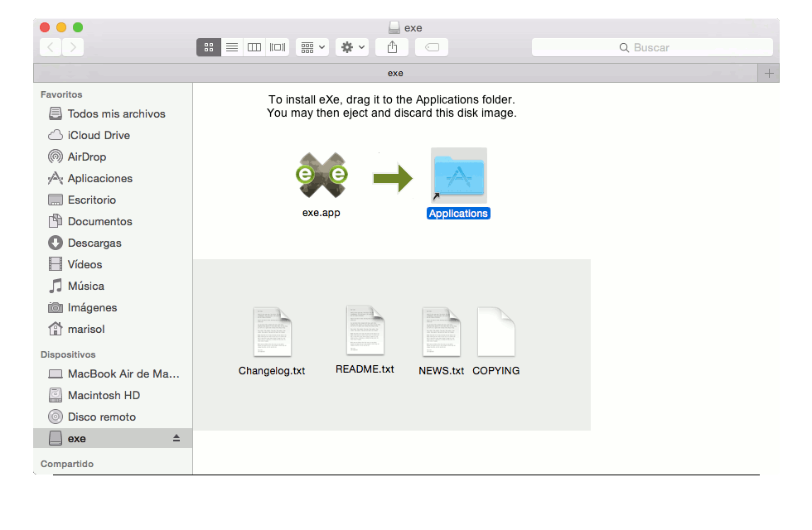Screen dimensions: 812x530
Task: Select Macintosh HD under Dispositivos
Action: pos(104,395)
